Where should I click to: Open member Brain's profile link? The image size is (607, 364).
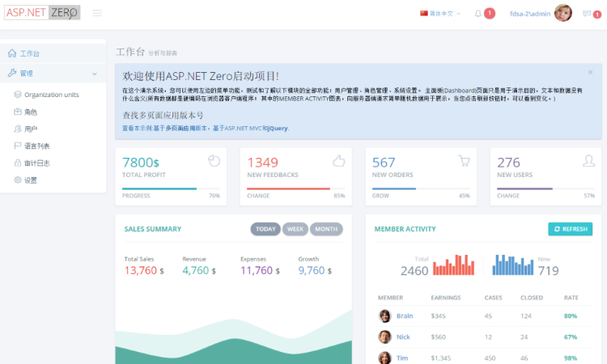[x=405, y=315]
